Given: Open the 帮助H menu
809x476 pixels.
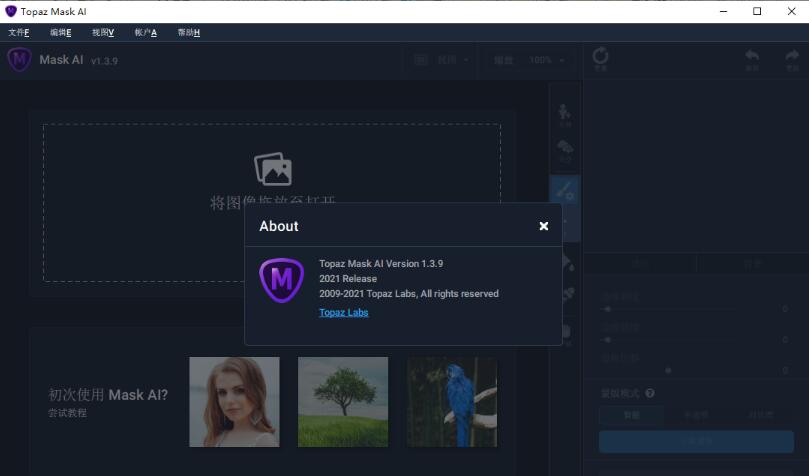Looking at the screenshot, I should 188,32.
